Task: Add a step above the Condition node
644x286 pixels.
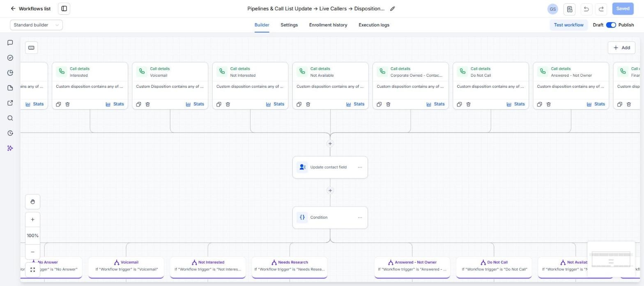Action: click(x=330, y=190)
